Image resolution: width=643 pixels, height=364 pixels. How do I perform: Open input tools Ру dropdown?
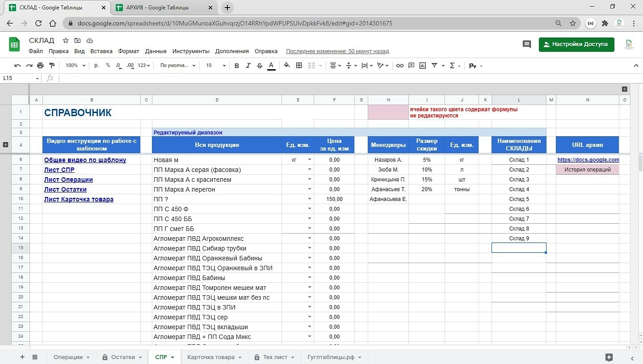pos(475,66)
